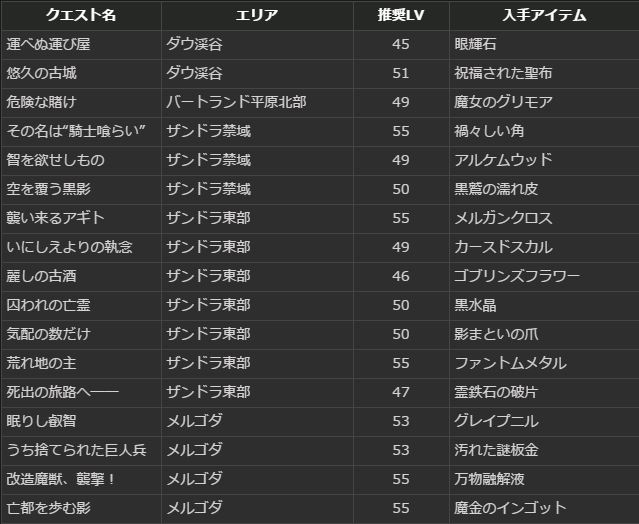639x524 pixels.
Task: Click the エリア column header
Action: [x=256, y=15]
